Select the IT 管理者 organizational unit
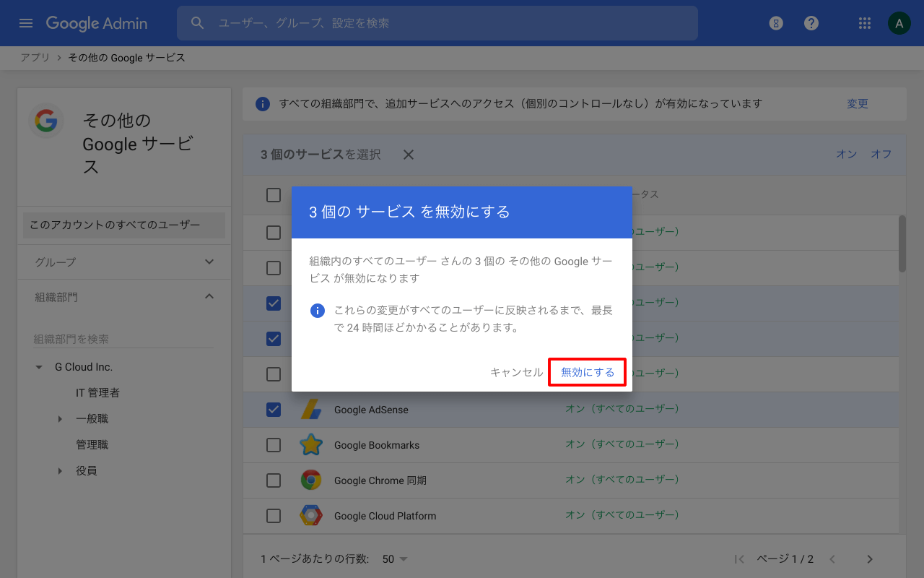Screen dimensions: 924x578 pos(97,393)
